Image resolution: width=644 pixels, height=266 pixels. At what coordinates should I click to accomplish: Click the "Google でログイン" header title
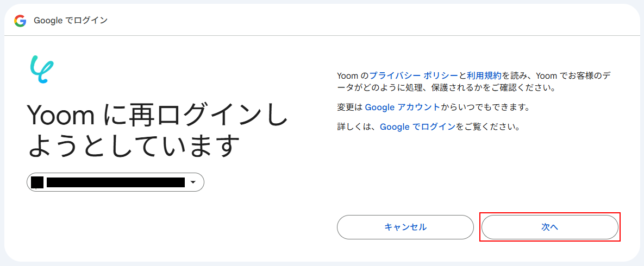[71, 21]
